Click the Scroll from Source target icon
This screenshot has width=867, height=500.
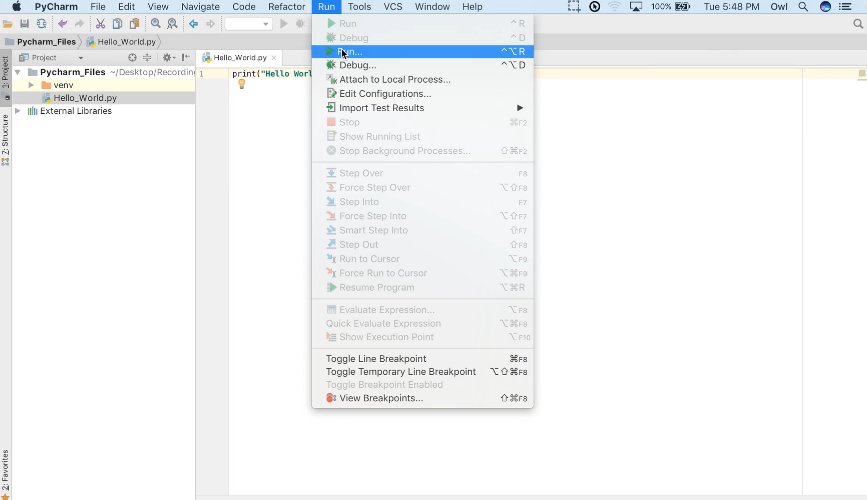(x=132, y=58)
